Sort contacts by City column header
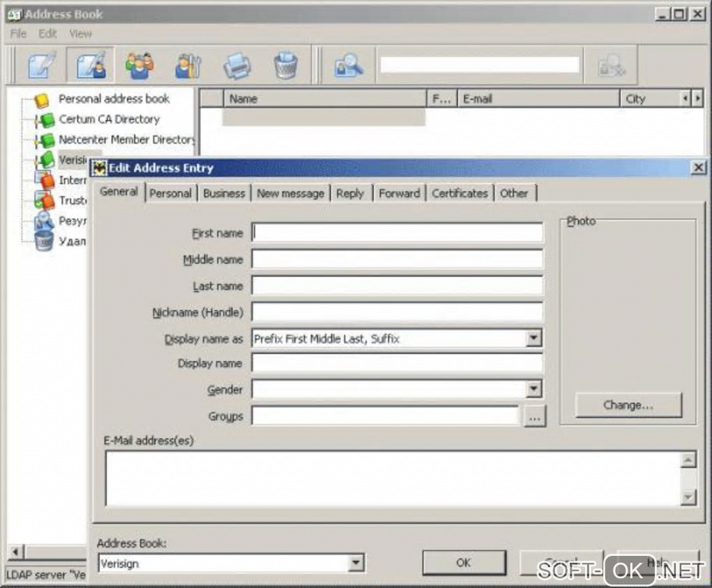This screenshot has height=588, width=712. pyautogui.click(x=651, y=98)
